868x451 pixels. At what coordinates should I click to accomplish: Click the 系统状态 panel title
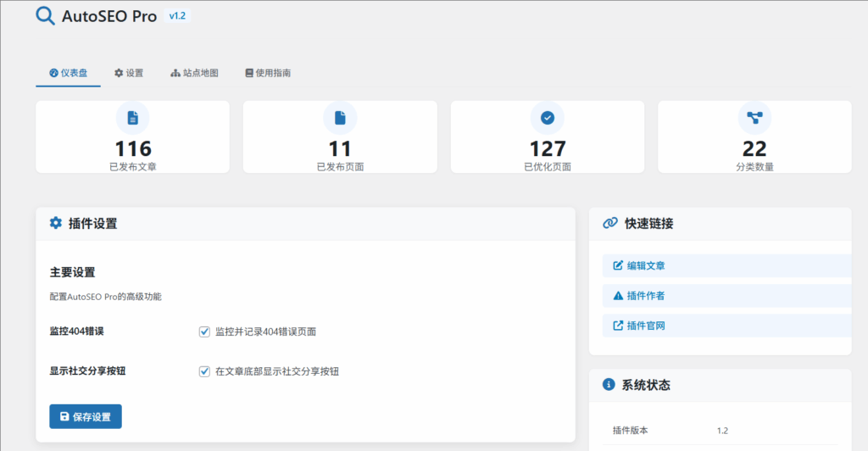click(x=645, y=385)
